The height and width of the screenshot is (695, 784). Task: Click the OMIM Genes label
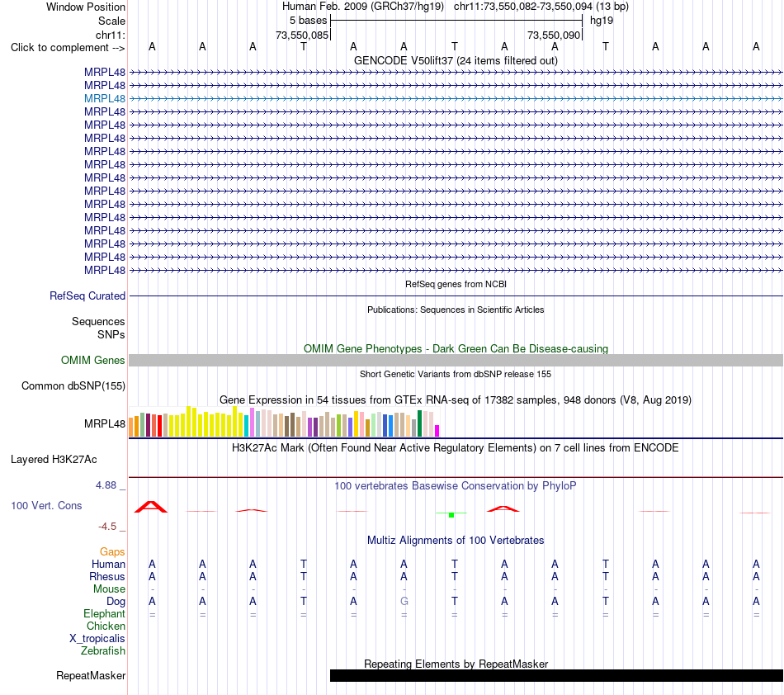tap(92, 360)
